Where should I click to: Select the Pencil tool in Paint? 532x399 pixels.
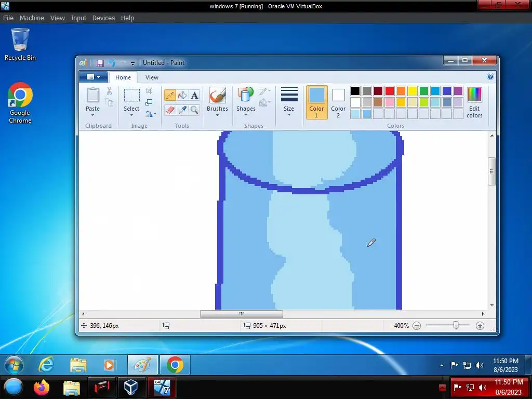point(170,96)
